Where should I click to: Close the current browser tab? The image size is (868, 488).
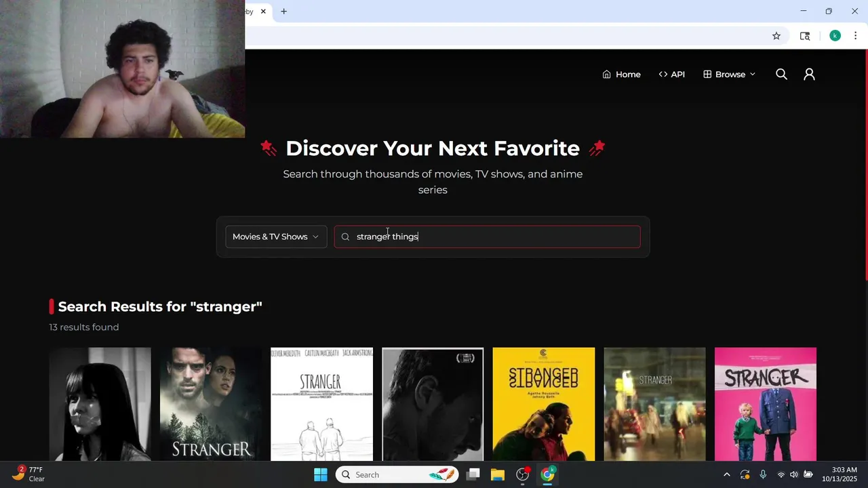click(x=263, y=12)
